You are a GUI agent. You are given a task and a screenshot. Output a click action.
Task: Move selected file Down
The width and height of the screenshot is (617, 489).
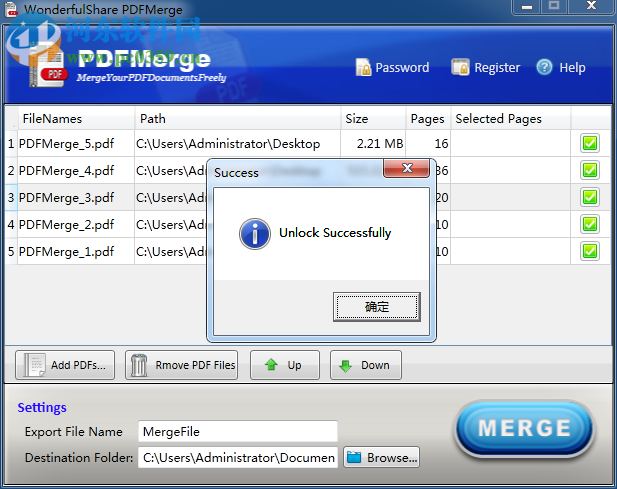(366, 365)
